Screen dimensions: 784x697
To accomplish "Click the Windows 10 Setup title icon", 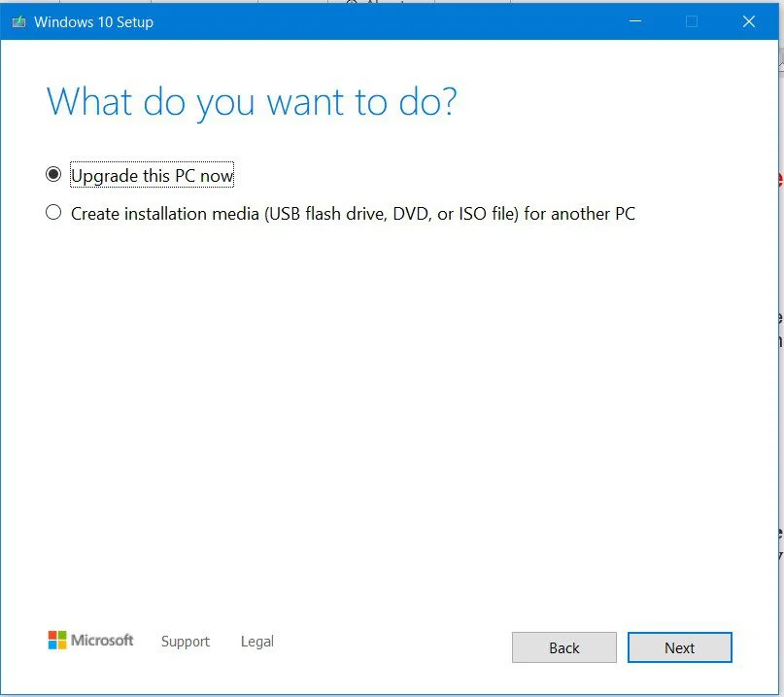I will (x=19, y=22).
